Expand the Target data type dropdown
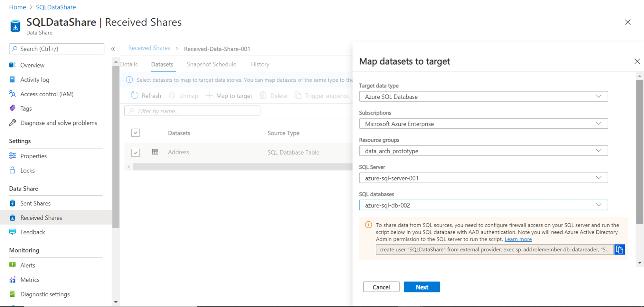 (483, 97)
